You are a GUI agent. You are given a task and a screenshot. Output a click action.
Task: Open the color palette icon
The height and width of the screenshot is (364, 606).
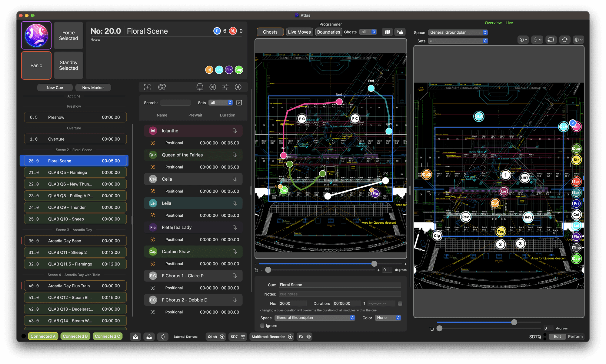(162, 87)
